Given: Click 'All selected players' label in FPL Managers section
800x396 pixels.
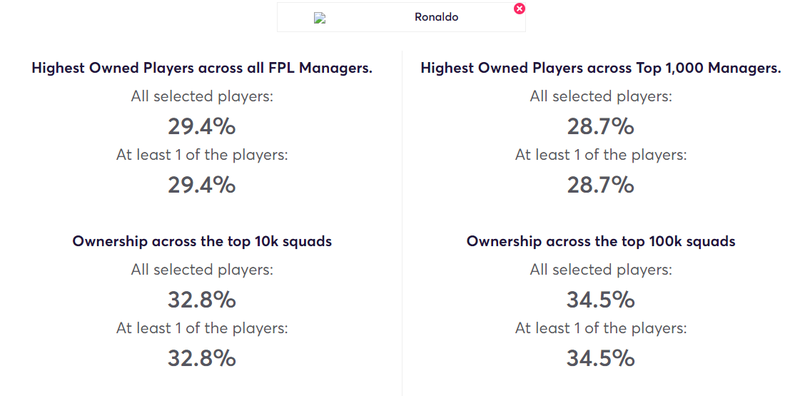Looking at the screenshot, I should point(202,96).
